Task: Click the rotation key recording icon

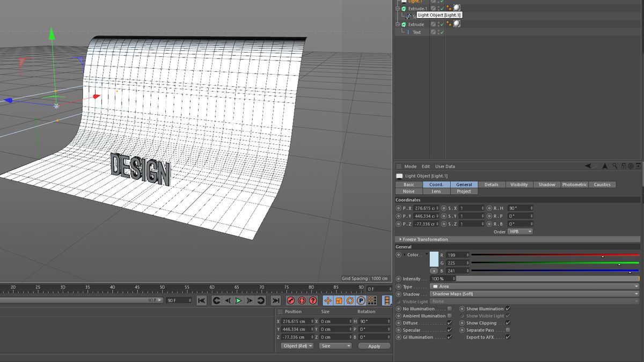Action: tap(350, 300)
